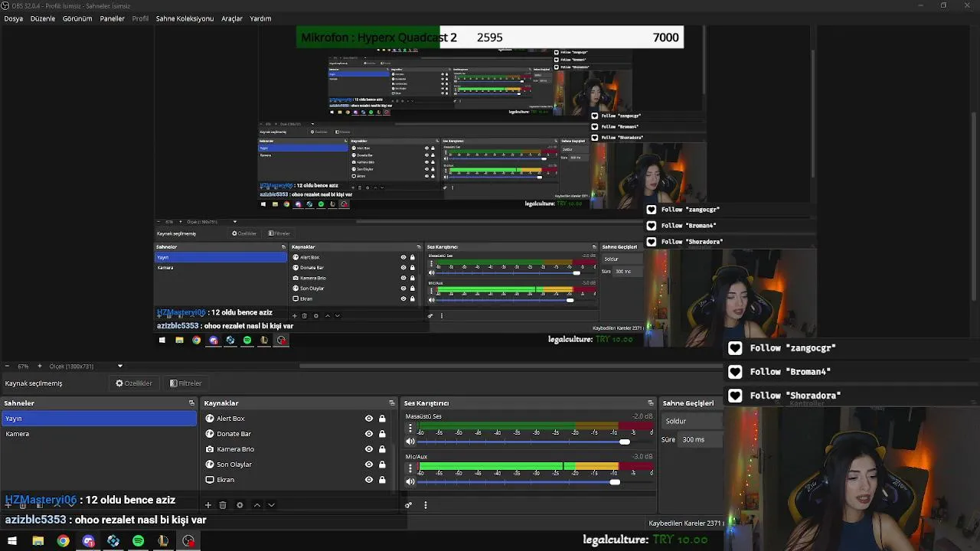Mute Masaüstü Ses with speaker icon

click(410, 442)
